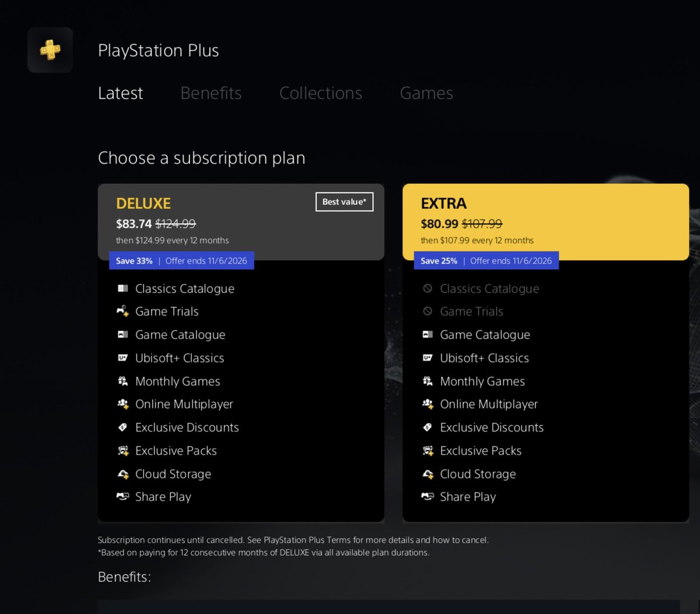Click DELUXE 'Exclusive Packs' text
The image size is (700, 614).
176,451
